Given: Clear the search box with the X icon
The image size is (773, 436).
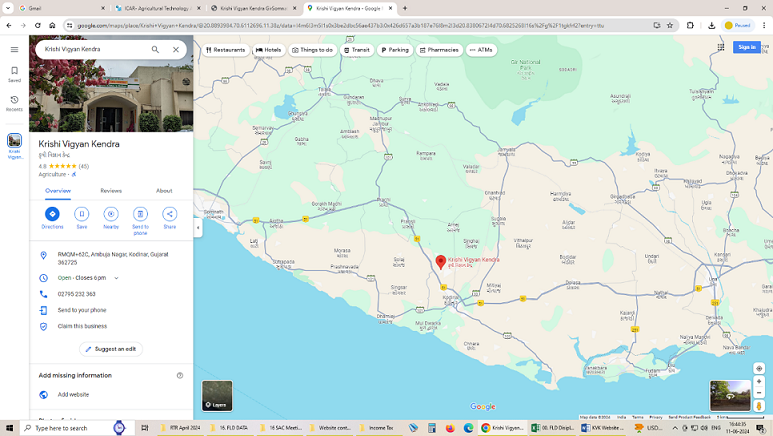Looking at the screenshot, I should [x=176, y=49].
